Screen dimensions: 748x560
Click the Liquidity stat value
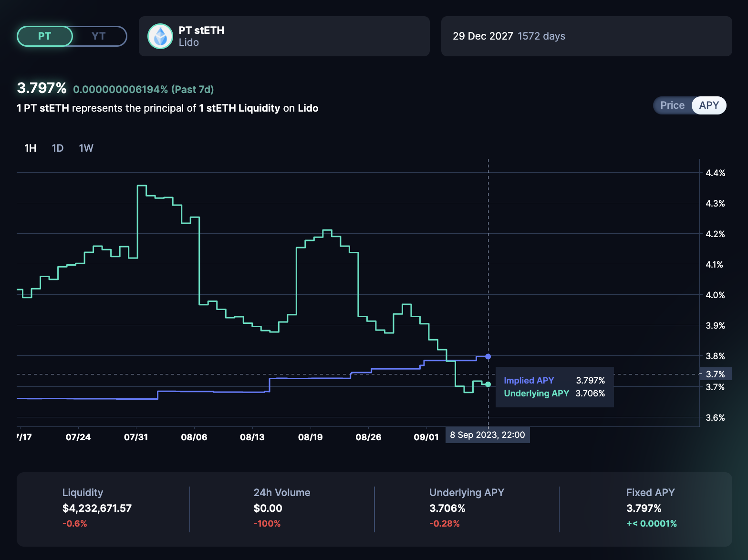tap(97, 508)
